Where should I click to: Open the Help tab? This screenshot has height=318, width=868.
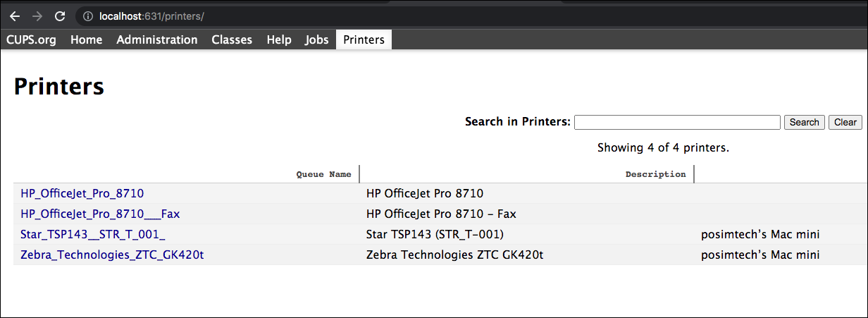[279, 39]
